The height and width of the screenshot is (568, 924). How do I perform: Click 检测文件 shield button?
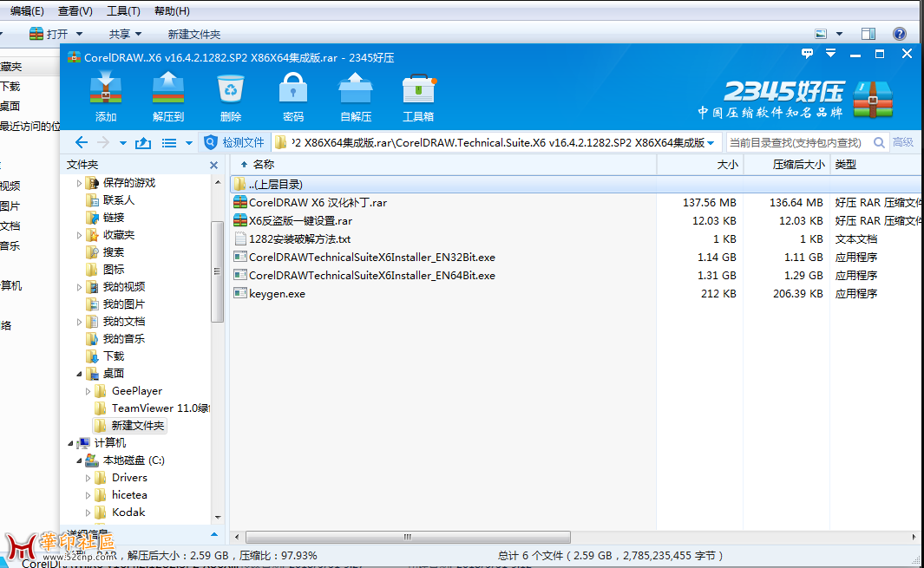coord(234,142)
